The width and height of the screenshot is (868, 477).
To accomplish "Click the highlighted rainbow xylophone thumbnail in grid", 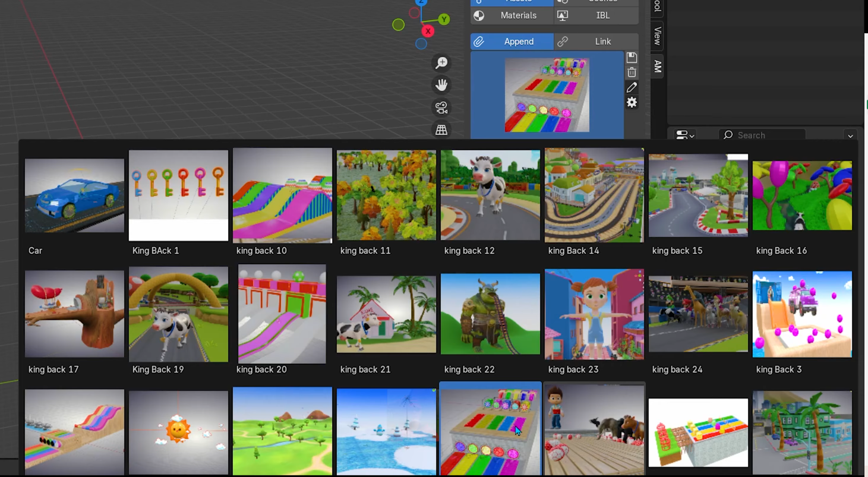I will pyautogui.click(x=490, y=430).
